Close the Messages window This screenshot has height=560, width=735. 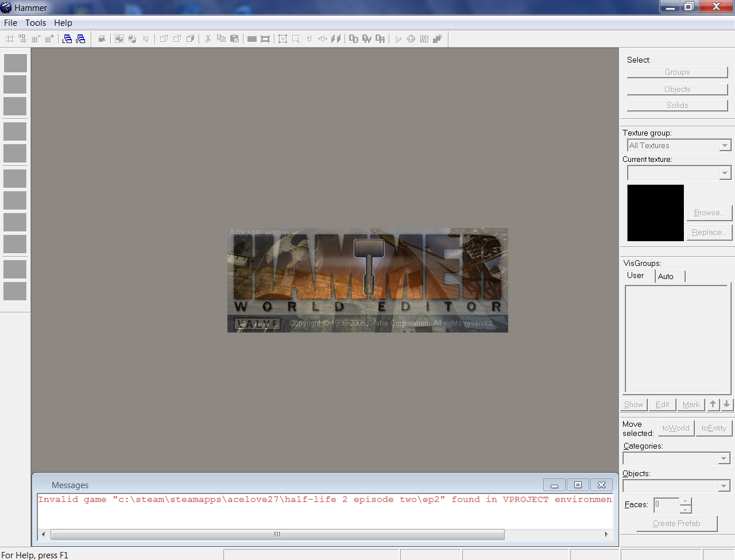coord(601,485)
